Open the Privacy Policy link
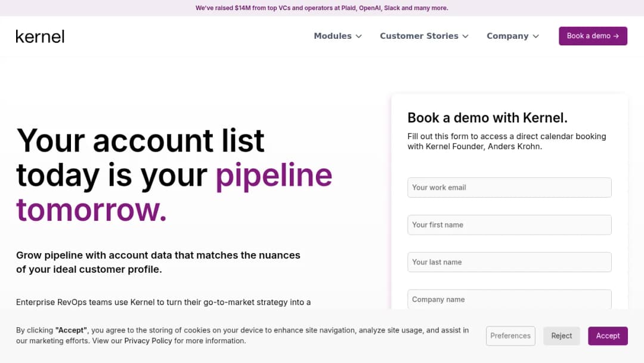This screenshot has width=644, height=363. tap(148, 341)
